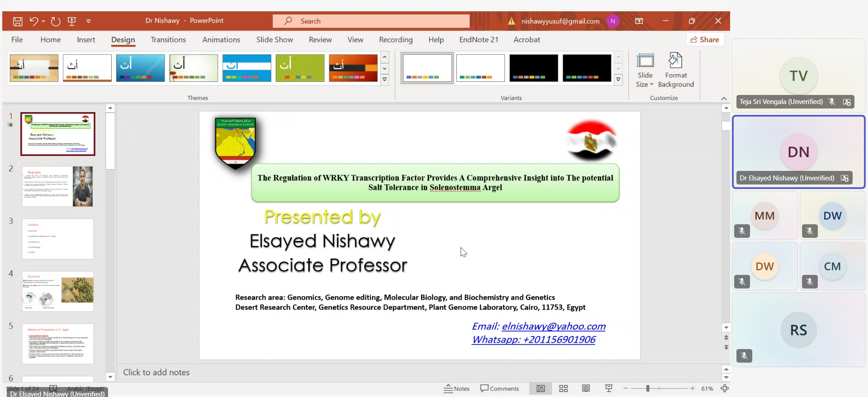Select the orange-red dark theme thumbnail
The image size is (868, 397).
tap(353, 68)
